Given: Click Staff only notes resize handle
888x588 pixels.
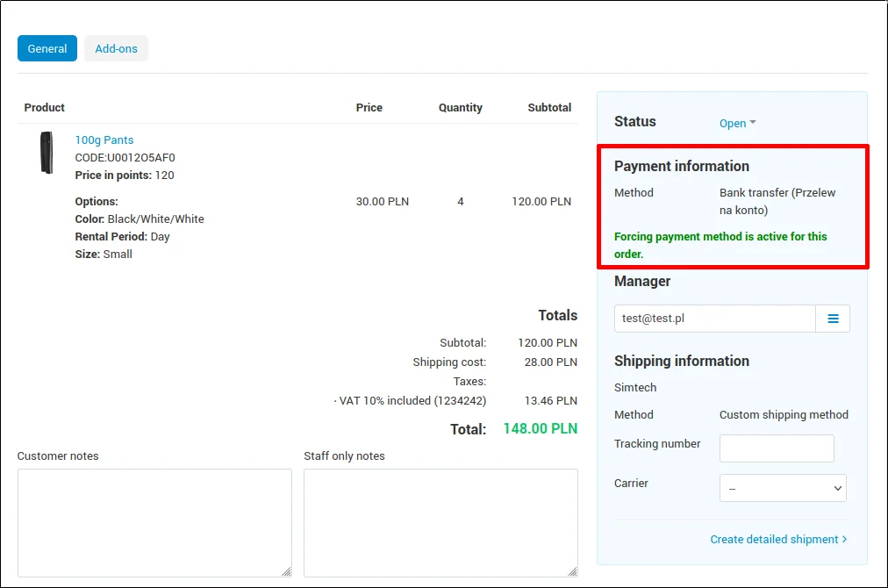Looking at the screenshot, I should click(x=572, y=571).
